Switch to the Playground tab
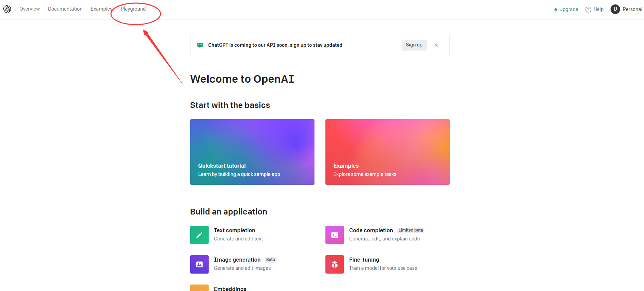 pos(133,9)
